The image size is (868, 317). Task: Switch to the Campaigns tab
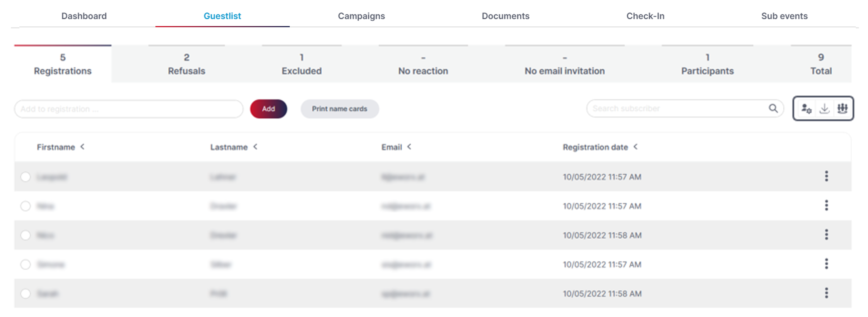tap(361, 16)
